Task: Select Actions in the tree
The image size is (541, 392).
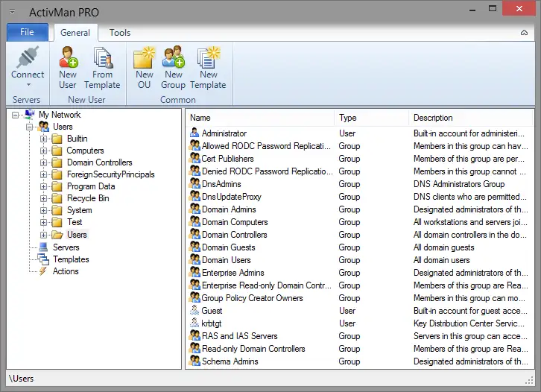Action: click(x=66, y=271)
